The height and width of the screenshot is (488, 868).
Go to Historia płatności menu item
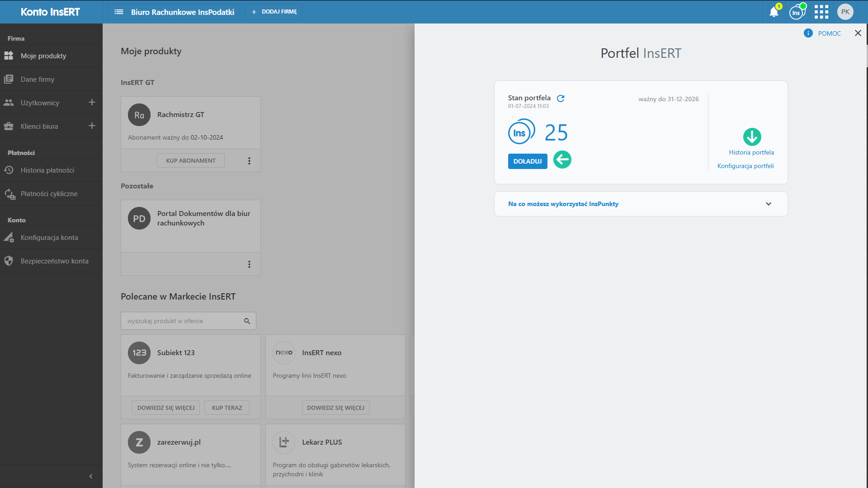[x=47, y=170]
